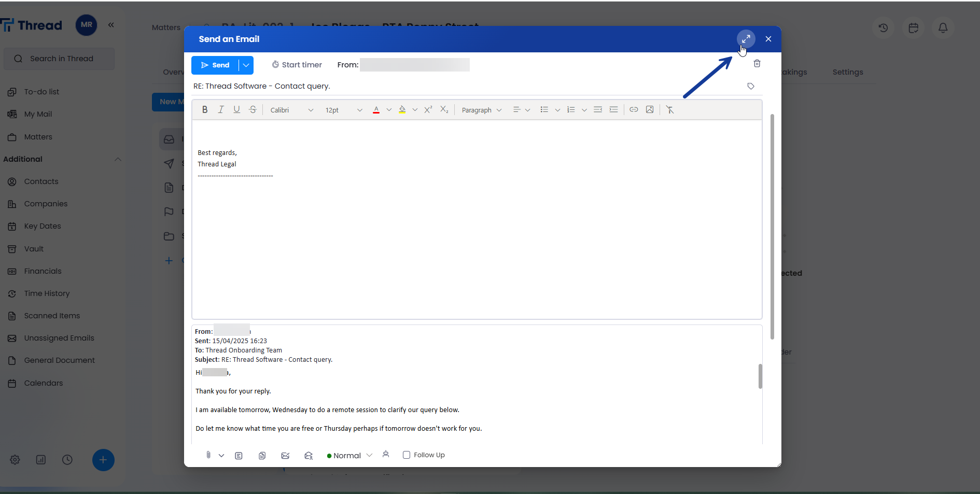The height and width of the screenshot is (494, 980).
Task: Toggle bold formatting
Action: point(205,109)
